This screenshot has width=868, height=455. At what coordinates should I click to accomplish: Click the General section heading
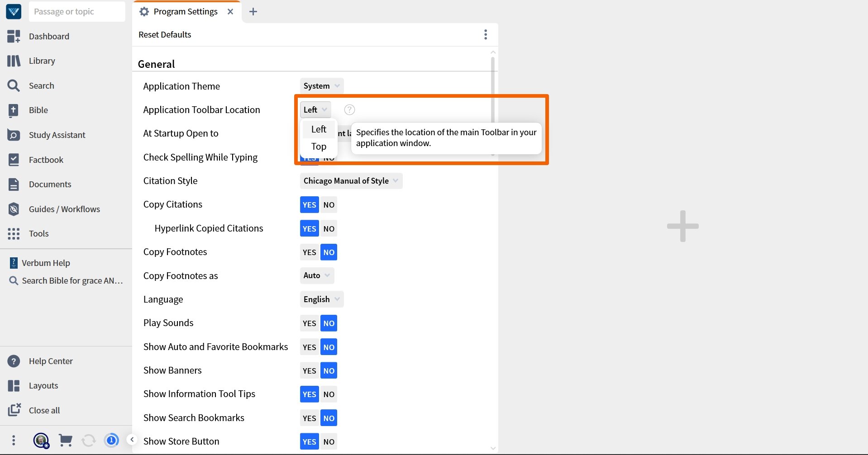[x=156, y=64]
